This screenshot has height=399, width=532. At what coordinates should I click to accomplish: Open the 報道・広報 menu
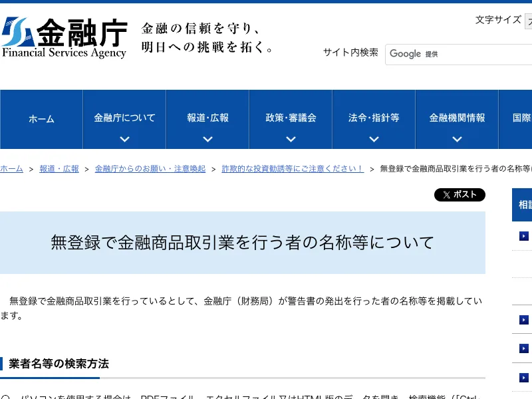[207, 118]
